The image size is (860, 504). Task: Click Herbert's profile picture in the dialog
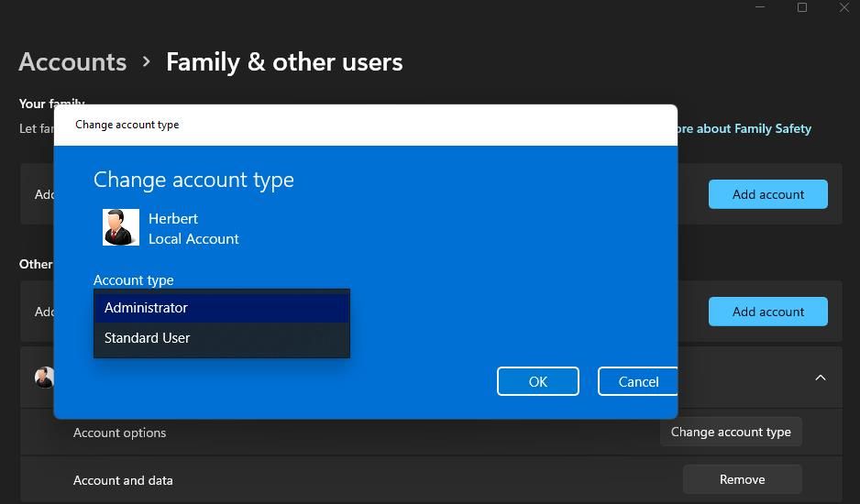click(x=121, y=227)
